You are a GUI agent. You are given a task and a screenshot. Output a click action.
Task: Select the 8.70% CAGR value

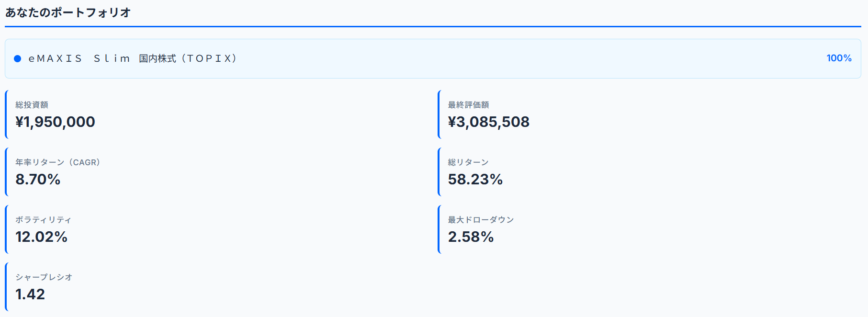38,180
